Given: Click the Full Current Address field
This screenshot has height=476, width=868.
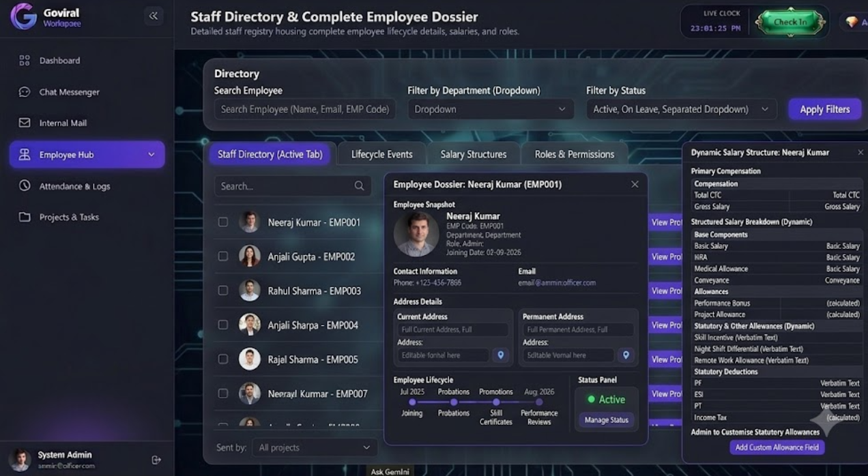Looking at the screenshot, I should 453,330.
